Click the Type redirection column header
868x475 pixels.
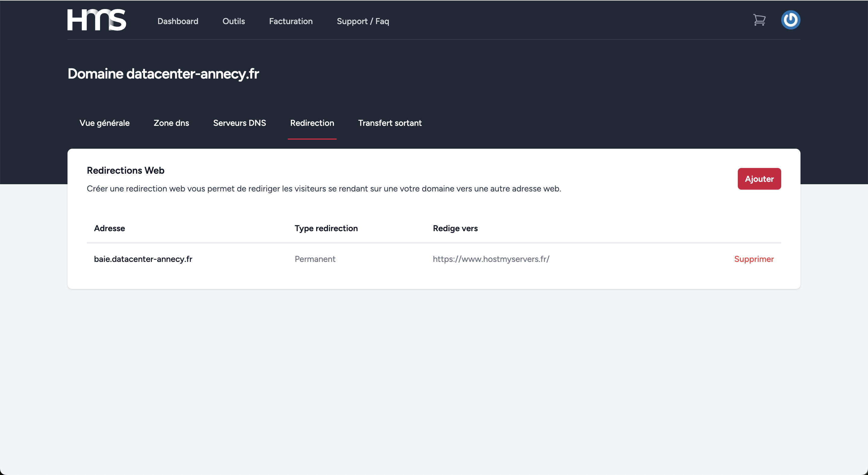(326, 228)
